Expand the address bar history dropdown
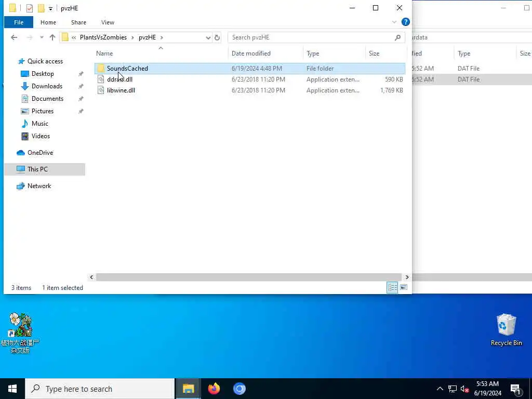This screenshot has height=399, width=532. pos(208,37)
